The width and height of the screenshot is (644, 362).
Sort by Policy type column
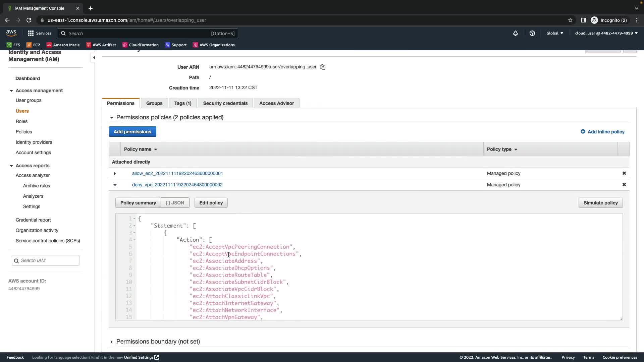502,149
